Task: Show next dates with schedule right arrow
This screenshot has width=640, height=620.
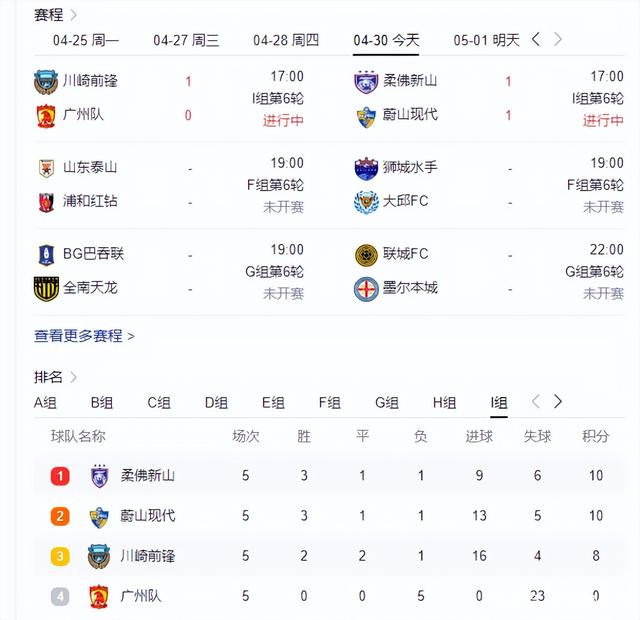Action: 558,40
